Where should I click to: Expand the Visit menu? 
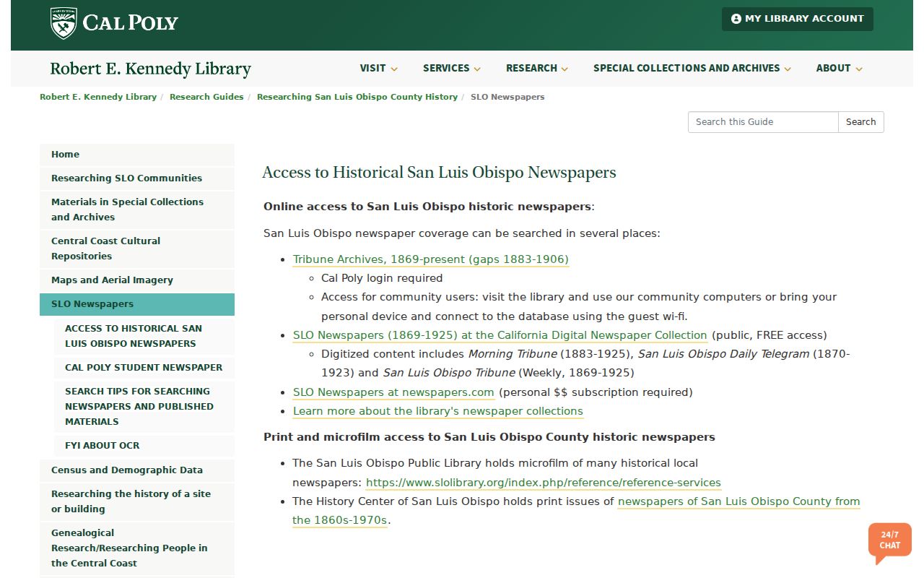pyautogui.click(x=379, y=68)
